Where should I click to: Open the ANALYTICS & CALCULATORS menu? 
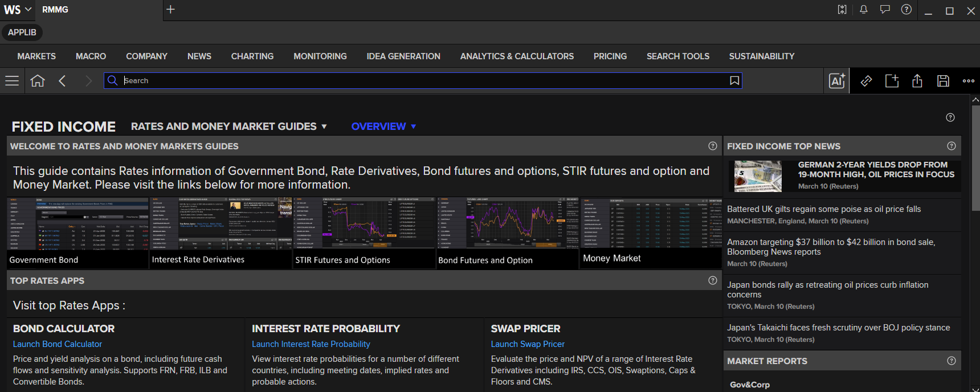[x=517, y=56]
